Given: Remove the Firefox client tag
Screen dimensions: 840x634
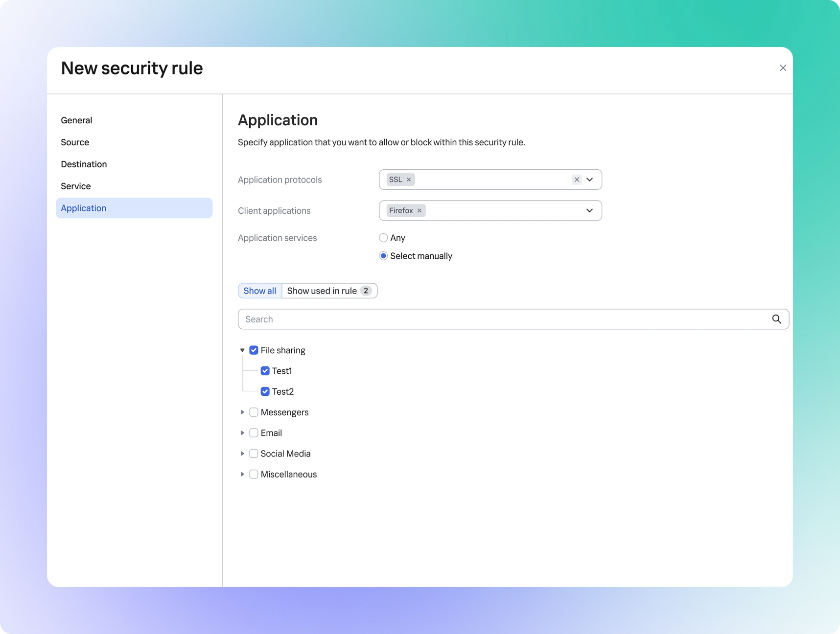Looking at the screenshot, I should click(x=420, y=211).
